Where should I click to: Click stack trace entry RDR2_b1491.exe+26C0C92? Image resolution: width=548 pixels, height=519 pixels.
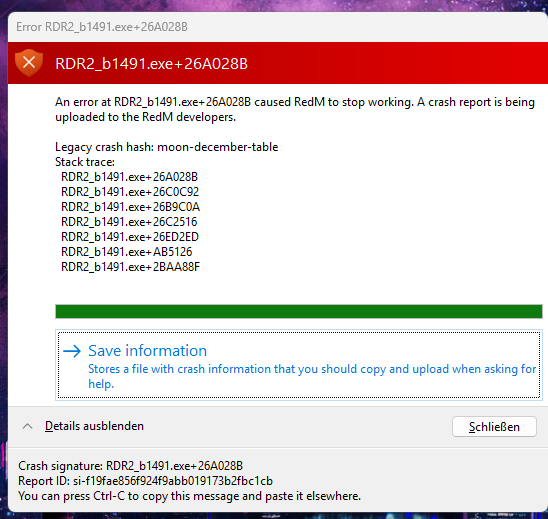(130, 192)
